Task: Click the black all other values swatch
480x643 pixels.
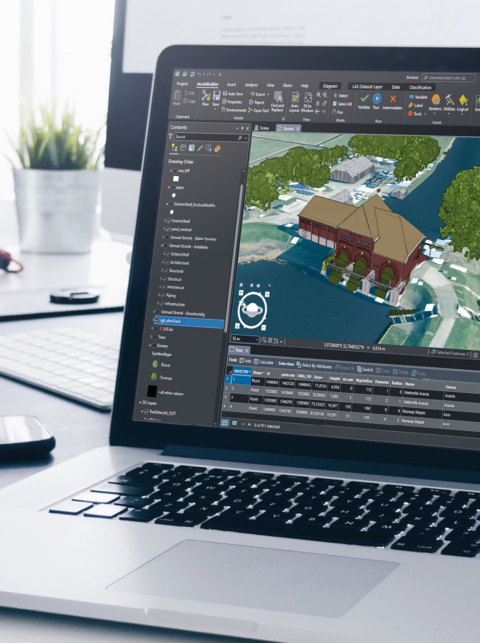Action: coord(152,391)
